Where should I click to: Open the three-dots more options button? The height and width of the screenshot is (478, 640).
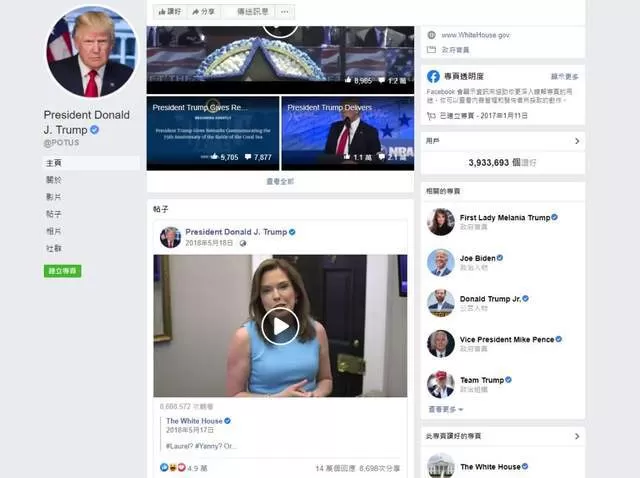coord(284,11)
